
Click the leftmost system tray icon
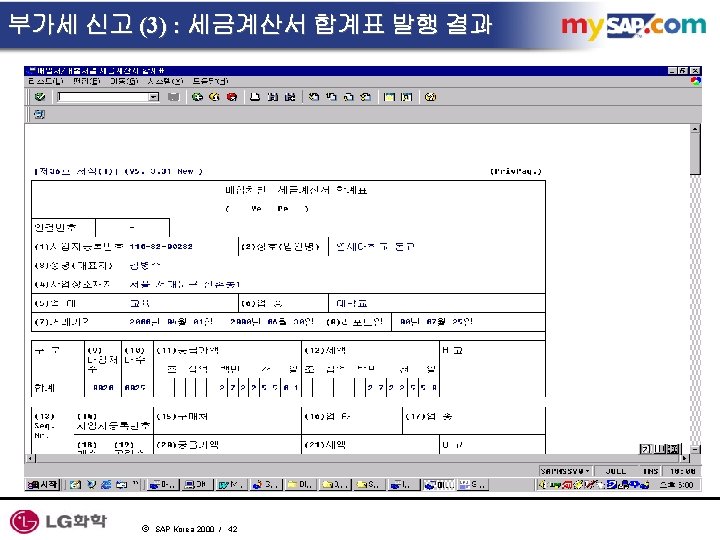tap(543, 484)
